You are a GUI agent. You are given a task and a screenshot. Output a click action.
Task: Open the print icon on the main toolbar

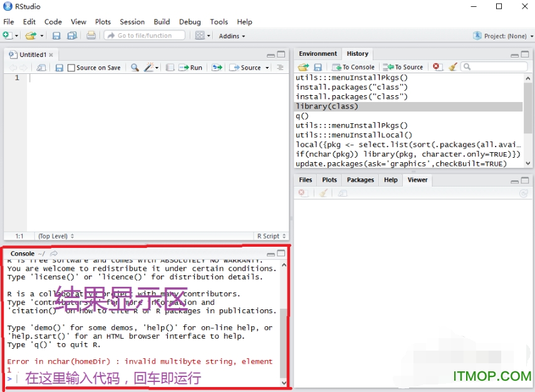coord(91,36)
